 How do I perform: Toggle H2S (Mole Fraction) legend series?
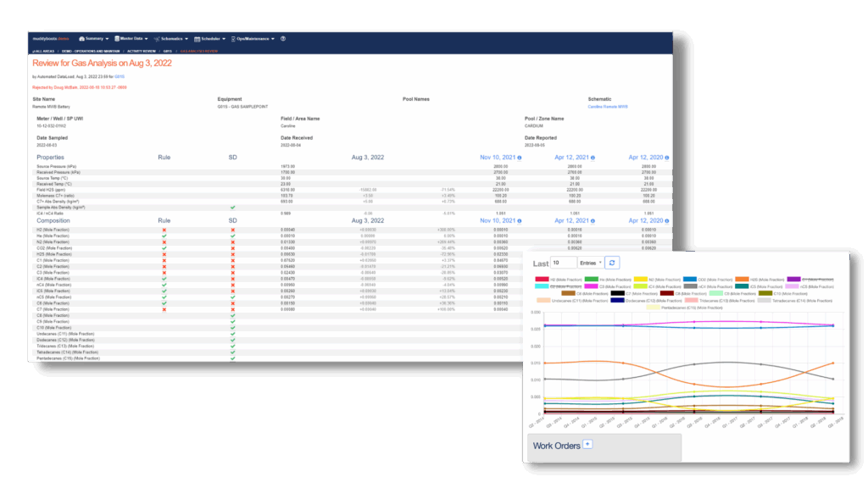[x=759, y=280]
